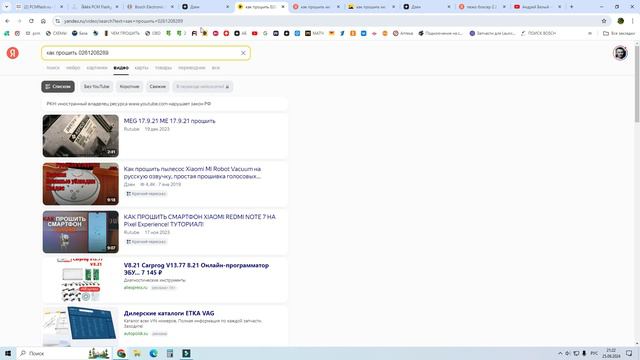Open the Chrome profile icon in toolbar
Screen dimensions: 640x360
click(x=620, y=21)
